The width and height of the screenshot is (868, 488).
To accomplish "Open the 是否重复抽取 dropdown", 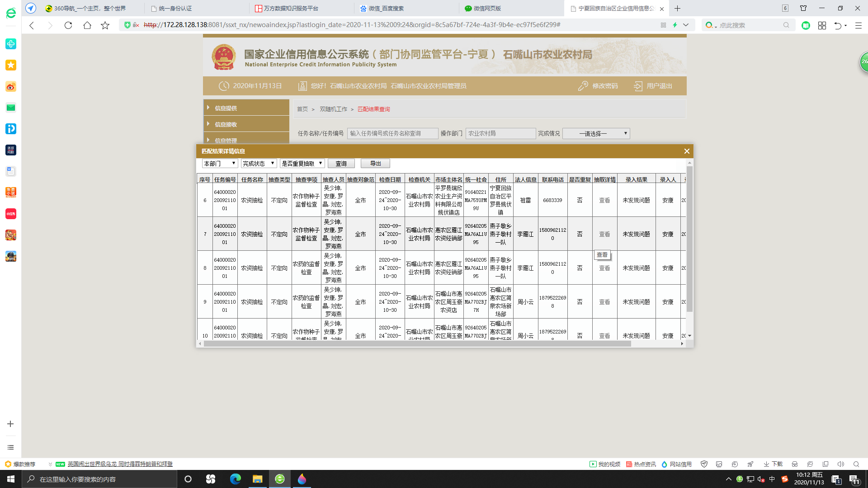I will (302, 164).
